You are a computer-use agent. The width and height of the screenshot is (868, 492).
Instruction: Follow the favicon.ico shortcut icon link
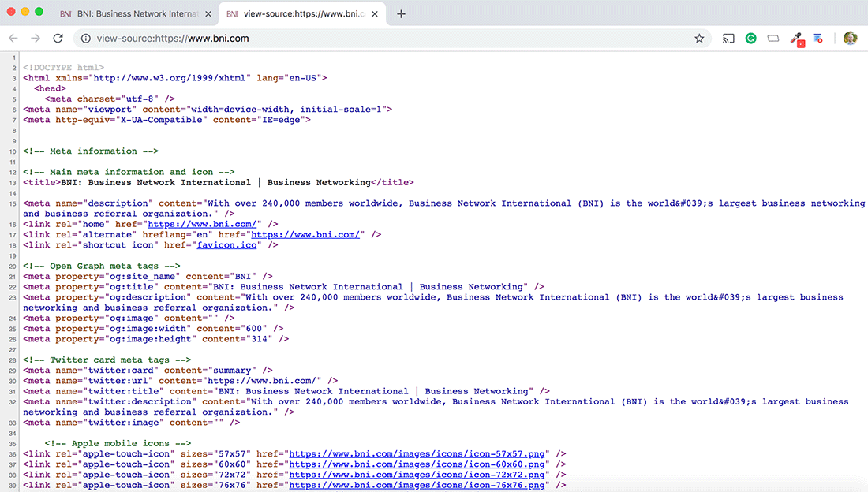click(x=227, y=244)
